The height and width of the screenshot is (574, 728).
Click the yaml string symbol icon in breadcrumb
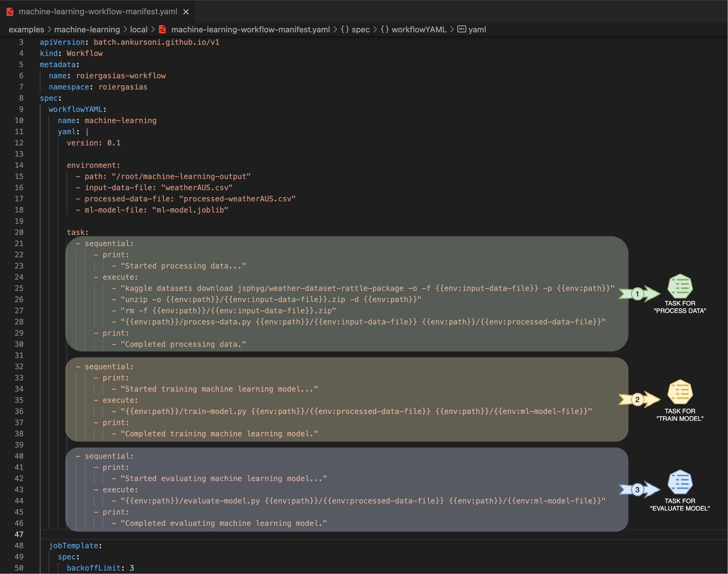pyautogui.click(x=461, y=29)
